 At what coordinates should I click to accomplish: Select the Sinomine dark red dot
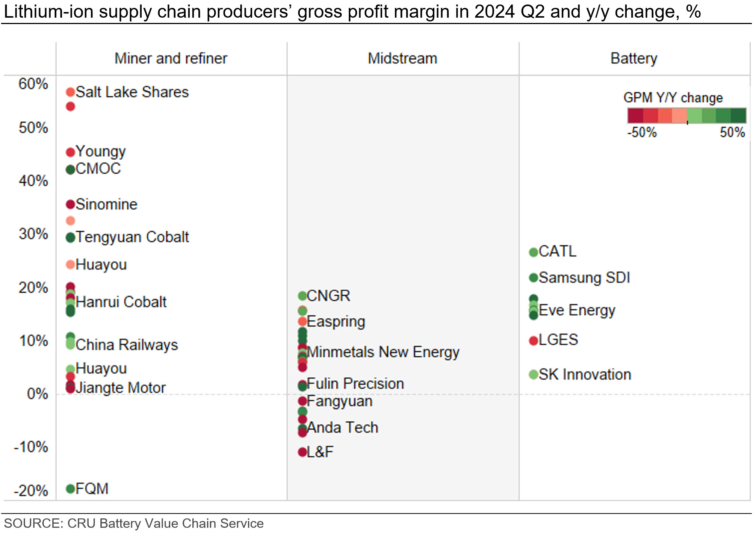pos(70,204)
